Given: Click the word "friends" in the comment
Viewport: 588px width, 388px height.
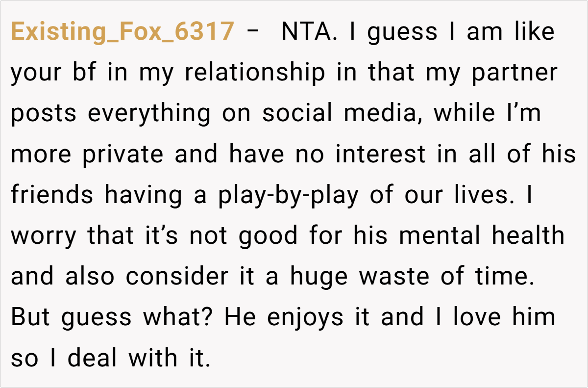Looking at the screenshot, I should pos(52,195).
